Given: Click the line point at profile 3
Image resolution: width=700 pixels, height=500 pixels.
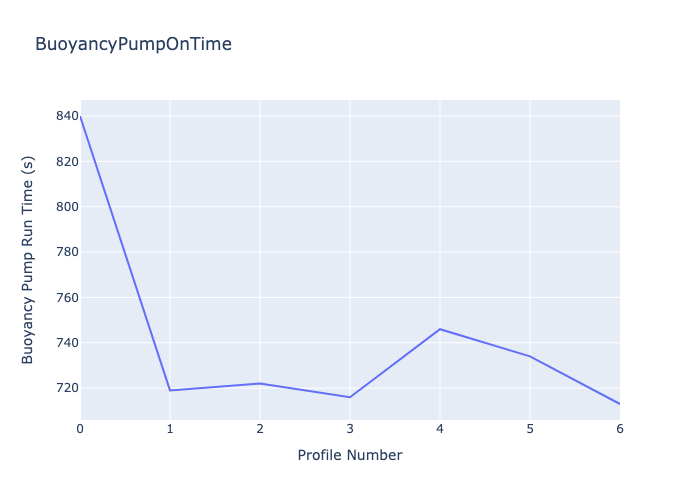Looking at the screenshot, I should (x=350, y=397).
